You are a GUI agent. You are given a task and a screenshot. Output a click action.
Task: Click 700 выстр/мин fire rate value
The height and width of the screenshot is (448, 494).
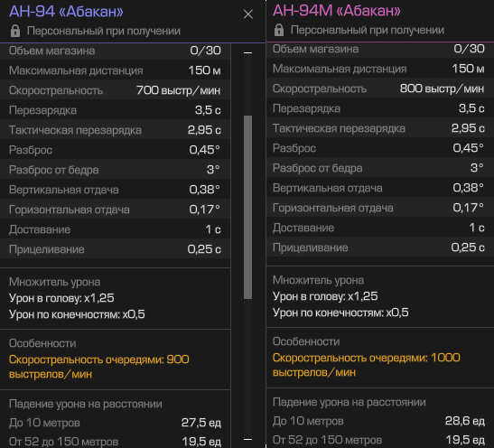(x=178, y=90)
